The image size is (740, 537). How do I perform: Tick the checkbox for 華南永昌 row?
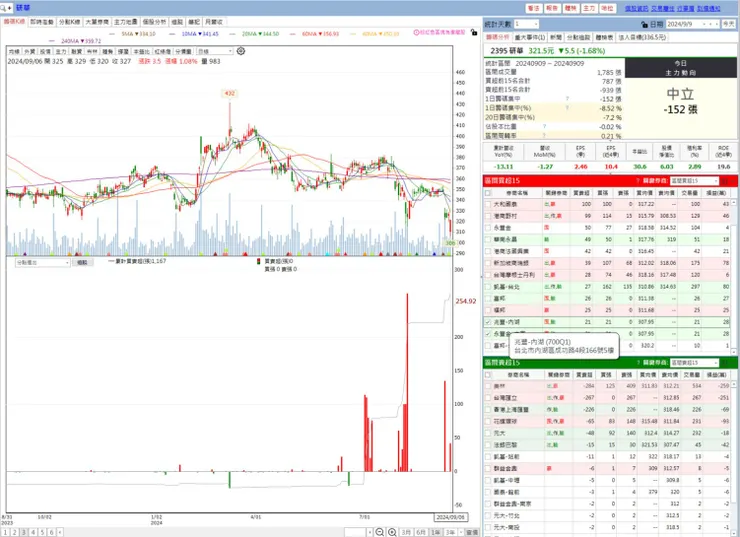pos(488,240)
